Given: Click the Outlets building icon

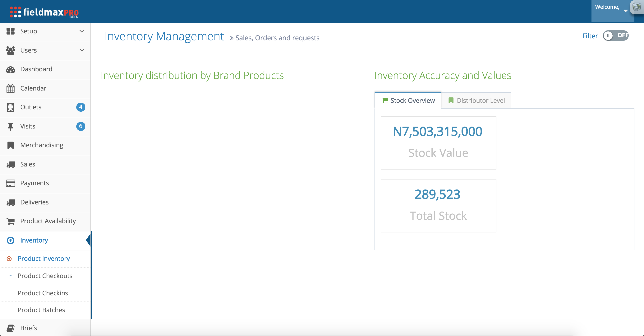Looking at the screenshot, I should (x=11, y=107).
